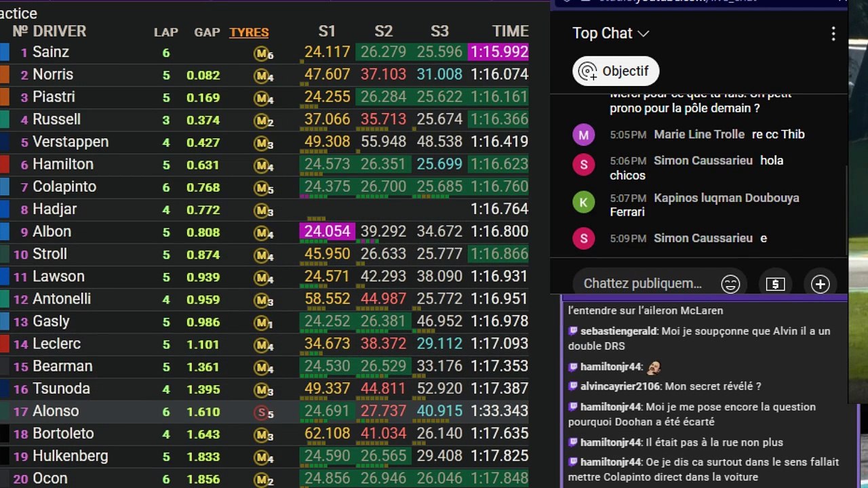Click the S3 column header
Screen dimensions: 868x488
[439, 31]
